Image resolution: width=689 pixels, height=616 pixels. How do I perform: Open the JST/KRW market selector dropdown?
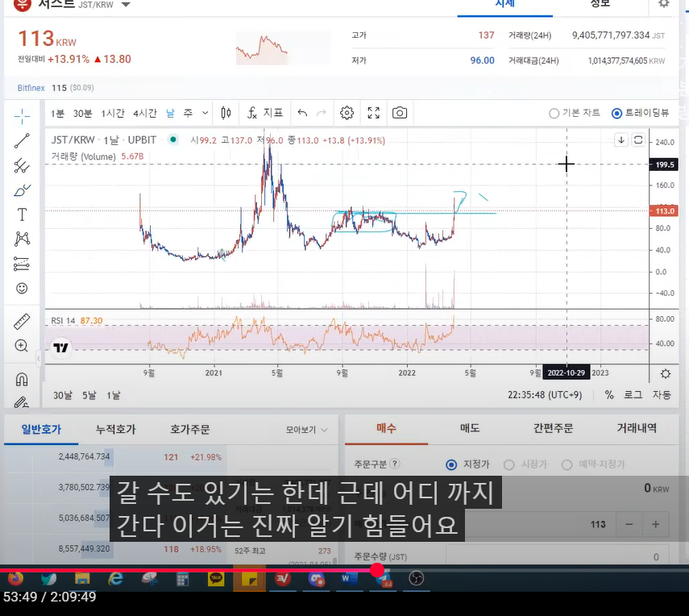pyautogui.click(x=126, y=4)
